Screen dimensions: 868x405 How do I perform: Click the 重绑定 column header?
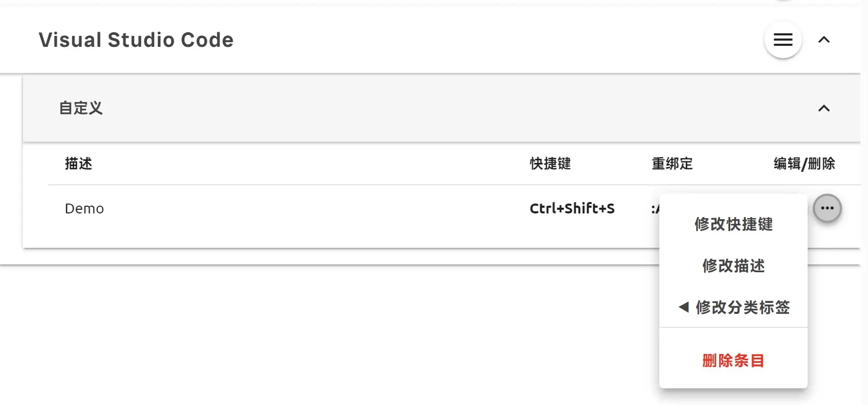[672, 163]
